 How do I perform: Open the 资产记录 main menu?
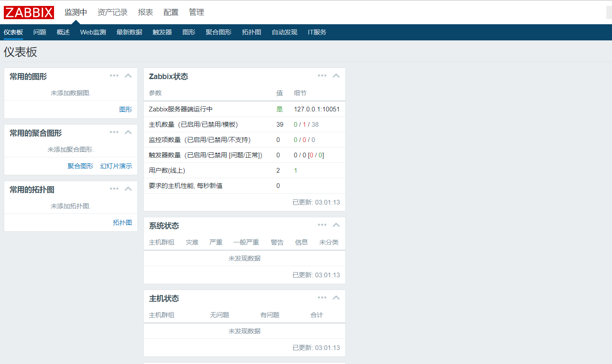[112, 12]
